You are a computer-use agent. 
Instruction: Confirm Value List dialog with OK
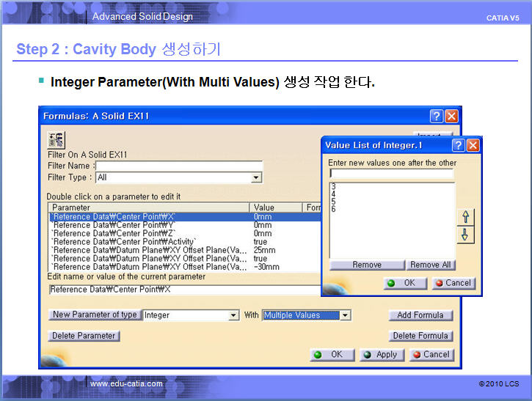click(x=405, y=283)
